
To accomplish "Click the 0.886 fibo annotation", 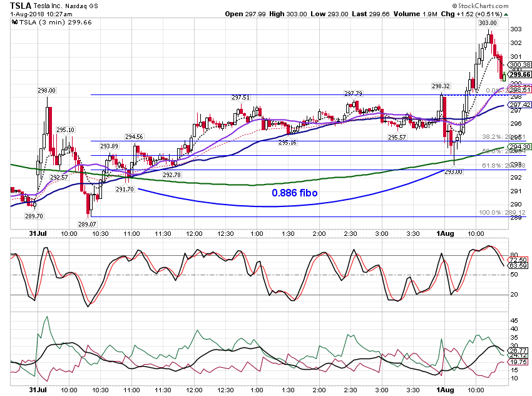I will point(295,193).
